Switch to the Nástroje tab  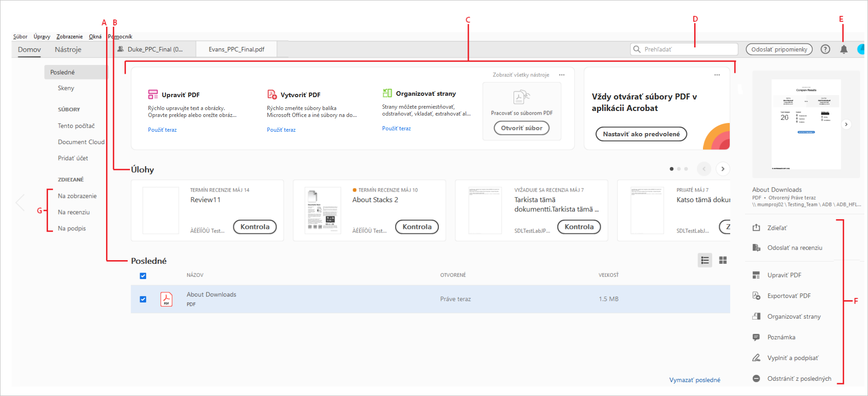pos(68,49)
